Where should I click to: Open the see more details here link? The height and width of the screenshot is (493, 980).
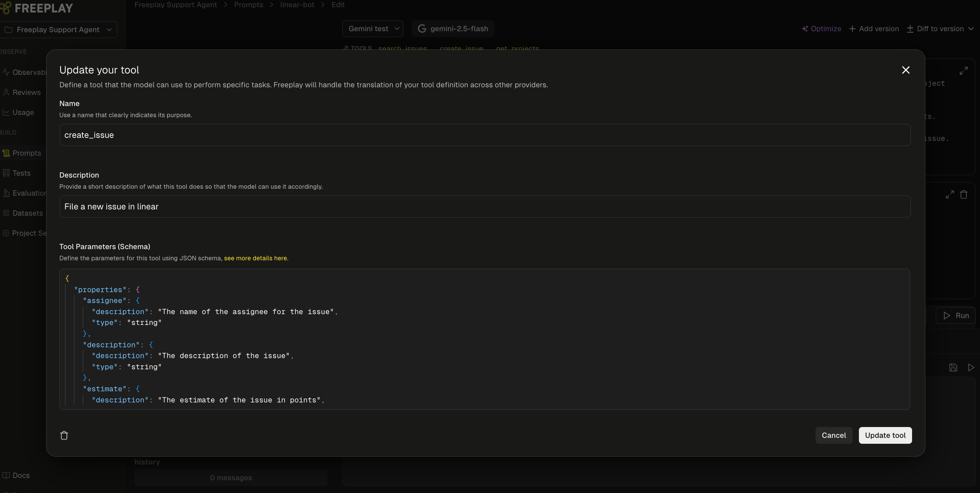point(255,258)
